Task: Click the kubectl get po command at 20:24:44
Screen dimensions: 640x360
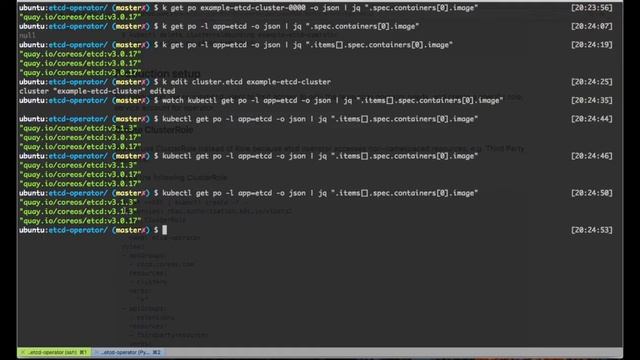Action: point(320,119)
